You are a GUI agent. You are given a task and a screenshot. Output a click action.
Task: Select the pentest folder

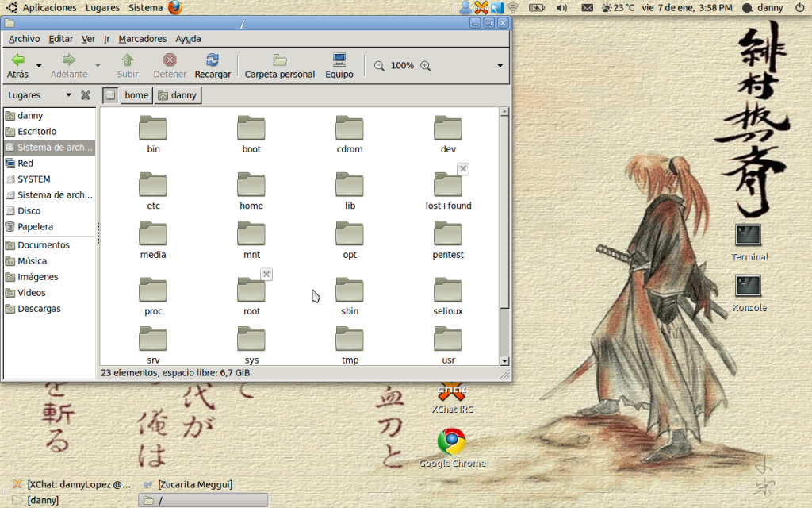coord(448,240)
